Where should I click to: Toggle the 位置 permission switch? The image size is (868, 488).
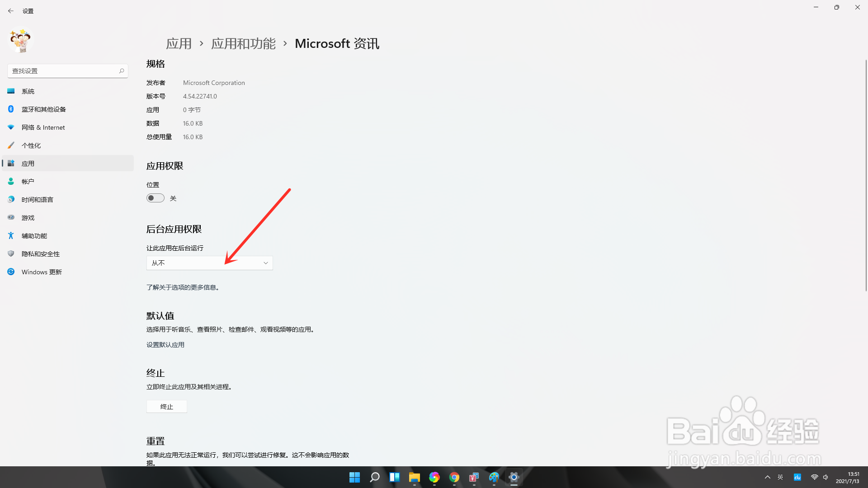(x=156, y=198)
